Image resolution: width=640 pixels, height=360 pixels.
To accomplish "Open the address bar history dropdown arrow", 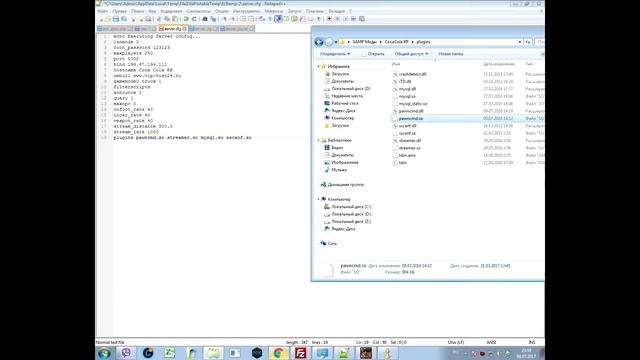I will click(520, 42).
